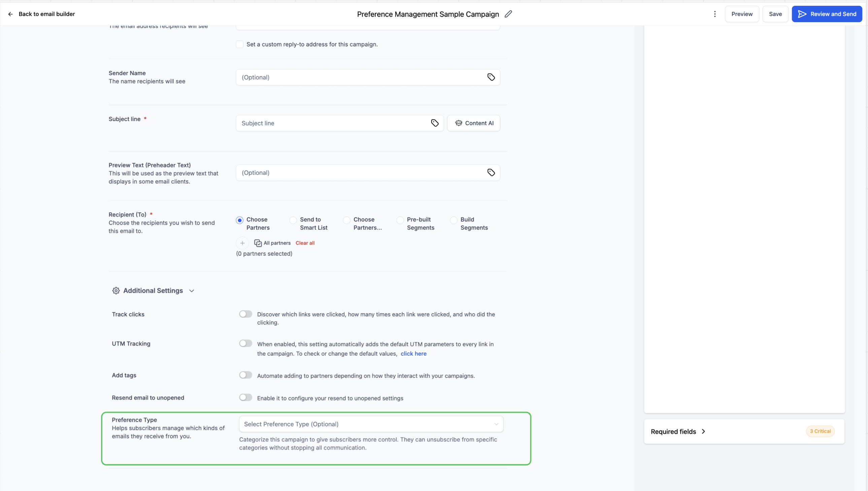Enable custom reply-to address checkbox
This screenshot has height=491, width=868.
tap(239, 44)
